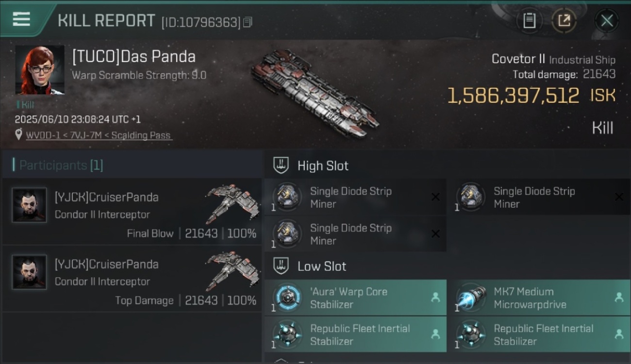Open the hamburger menu icon
631x364 pixels.
point(21,19)
